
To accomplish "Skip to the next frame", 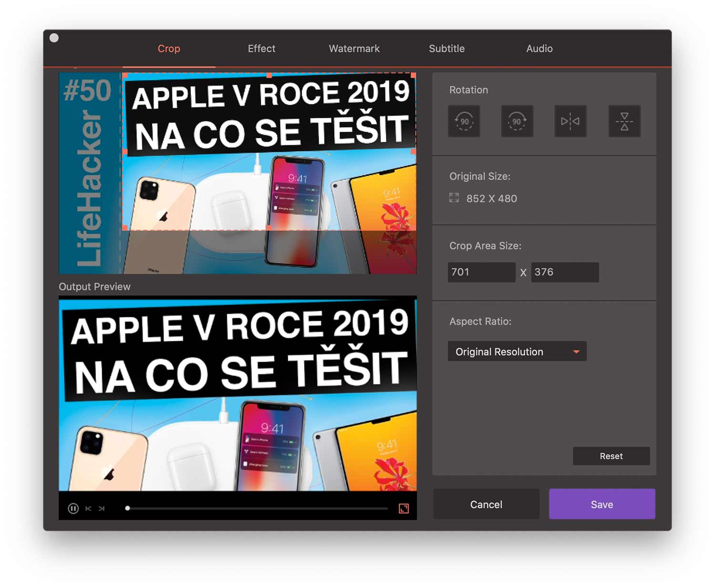I will pyautogui.click(x=102, y=508).
